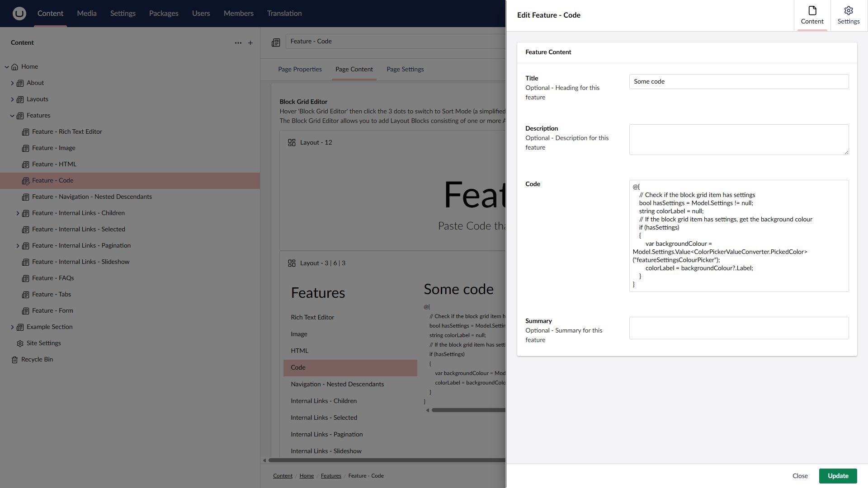Expand the About tree node
This screenshot has width=868, height=488.
(x=12, y=83)
